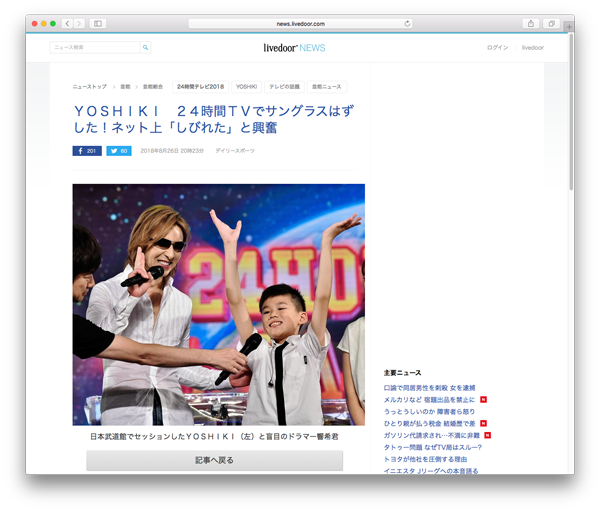Open the Safari share menu
The height and width of the screenshot is (511, 600).
pos(531,24)
